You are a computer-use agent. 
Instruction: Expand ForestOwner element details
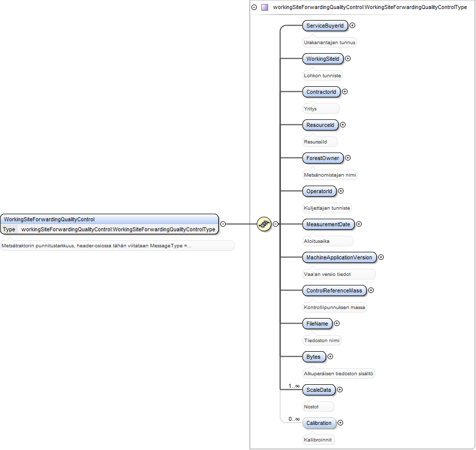pyautogui.click(x=348, y=158)
